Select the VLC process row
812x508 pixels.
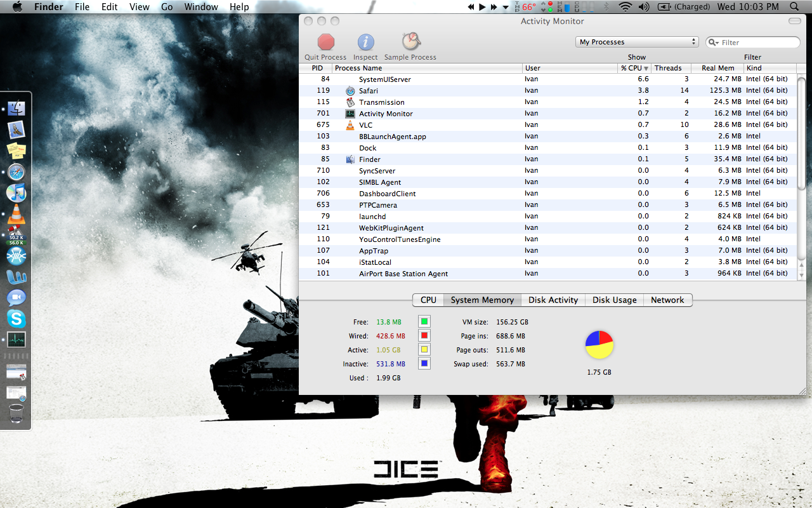(548, 125)
